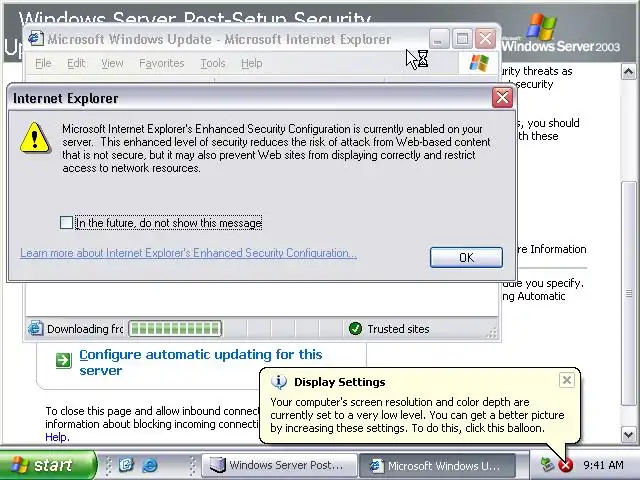Click the yellow warning triangle icon
Viewport: 640px width, 480px height.
point(35,138)
